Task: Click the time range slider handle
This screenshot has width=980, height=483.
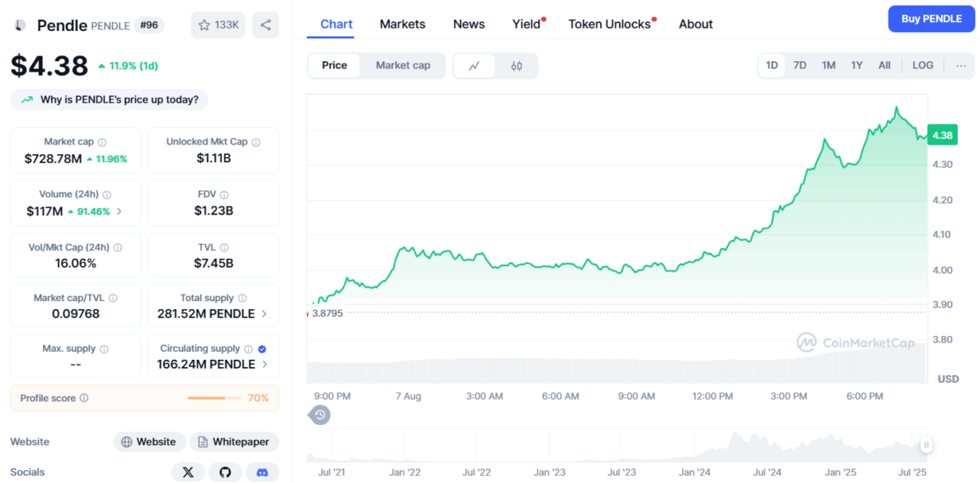Action: coord(926,445)
